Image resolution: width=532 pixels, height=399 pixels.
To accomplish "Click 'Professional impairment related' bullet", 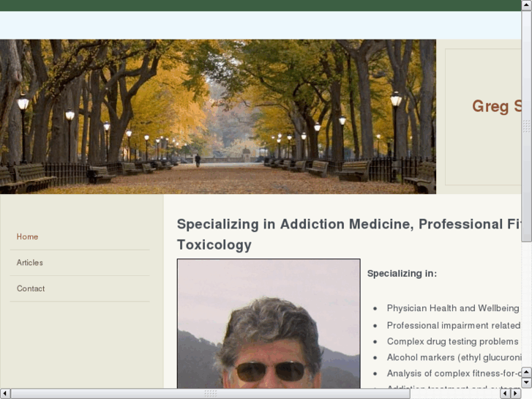I will click(x=454, y=325).
